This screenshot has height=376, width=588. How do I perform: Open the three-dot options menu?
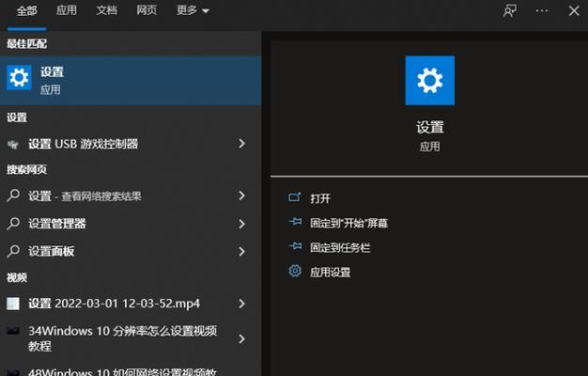[541, 11]
